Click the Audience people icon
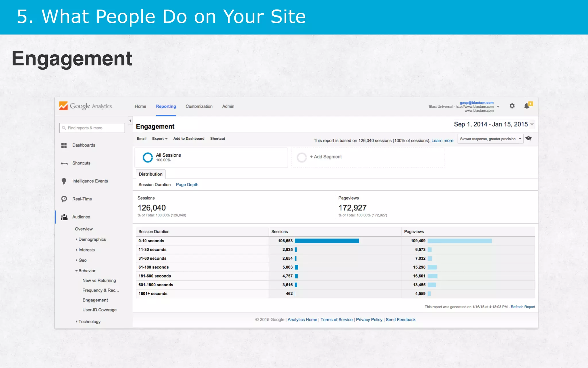This screenshot has height=368, width=588. tap(64, 217)
